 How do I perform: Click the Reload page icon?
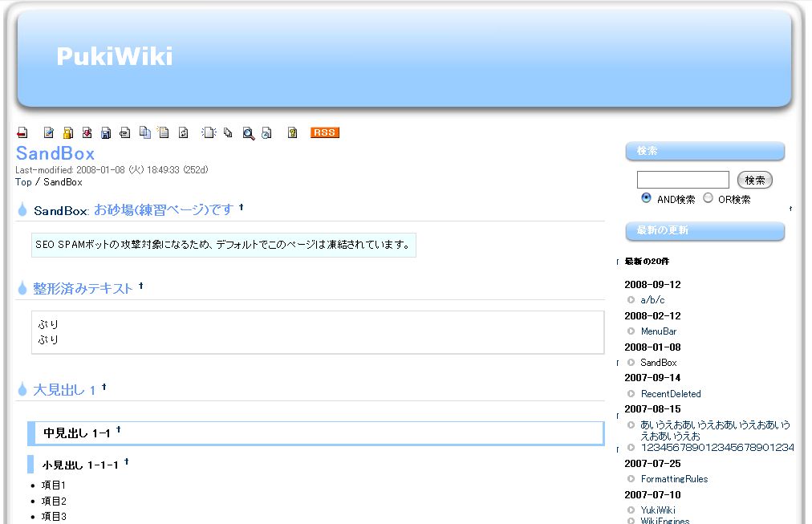pyautogui.click(x=183, y=133)
